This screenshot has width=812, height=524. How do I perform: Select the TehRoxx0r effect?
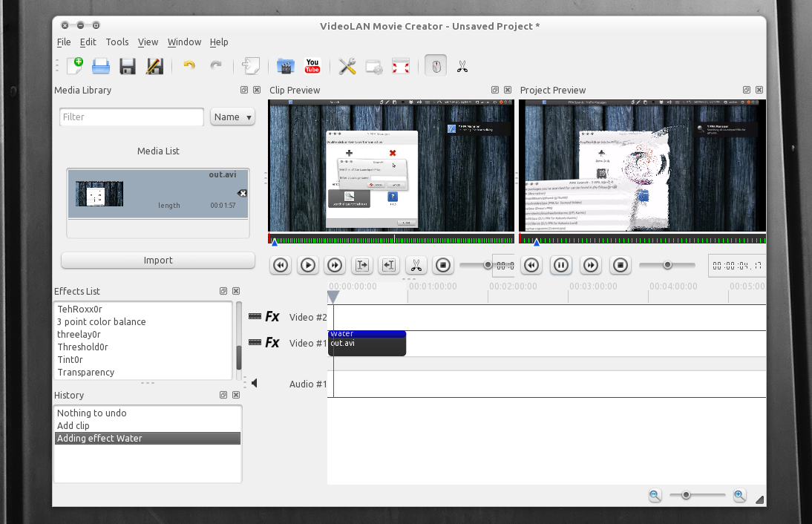point(79,309)
